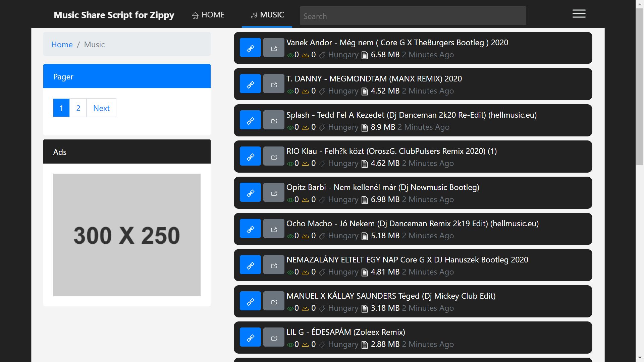Open Music Share Script for Zippy logo

pyautogui.click(x=114, y=15)
